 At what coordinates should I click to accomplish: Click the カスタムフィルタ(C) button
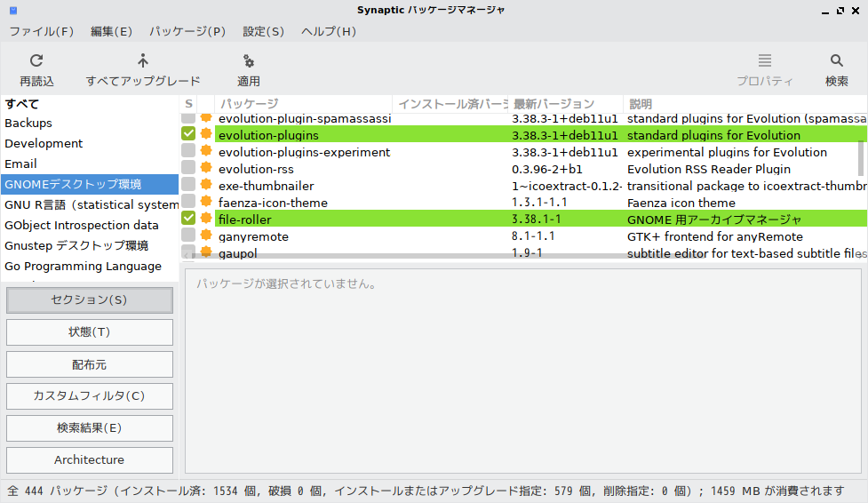tap(90, 396)
